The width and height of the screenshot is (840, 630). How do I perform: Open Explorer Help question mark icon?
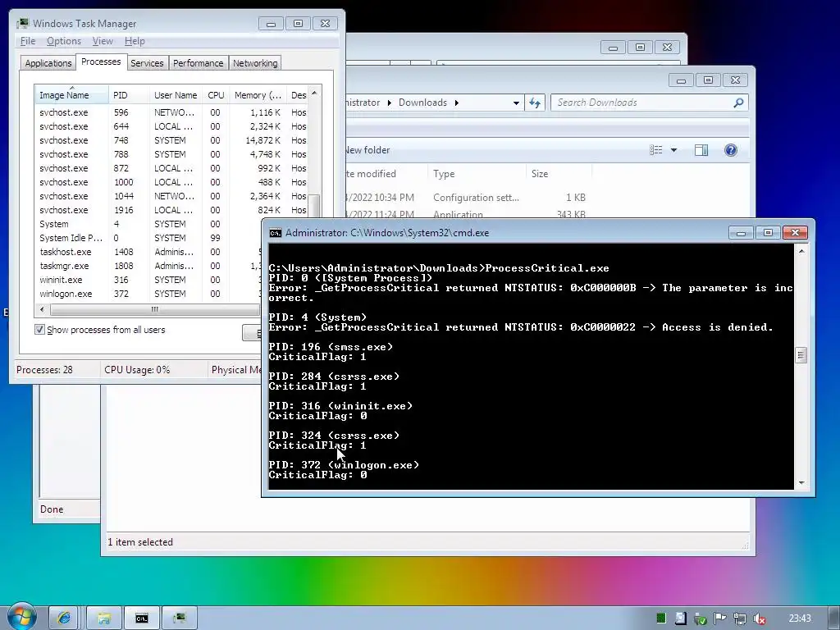point(731,150)
